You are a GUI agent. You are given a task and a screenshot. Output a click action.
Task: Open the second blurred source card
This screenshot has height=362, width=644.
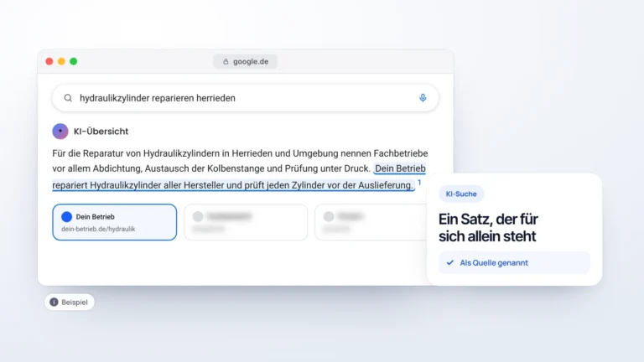coord(246,222)
